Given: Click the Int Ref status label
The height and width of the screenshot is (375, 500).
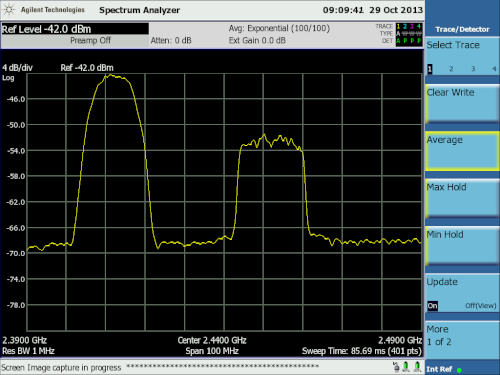Looking at the screenshot, I should click(439, 369).
